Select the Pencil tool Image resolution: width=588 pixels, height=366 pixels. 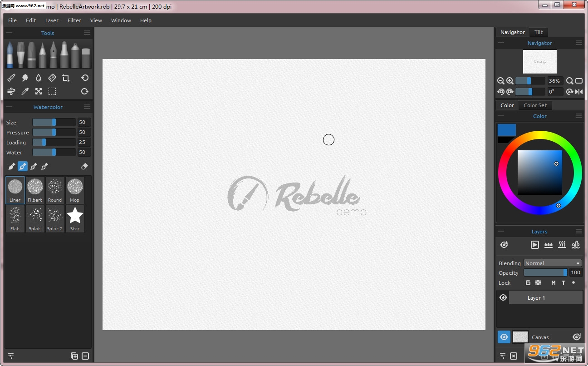tap(42, 55)
